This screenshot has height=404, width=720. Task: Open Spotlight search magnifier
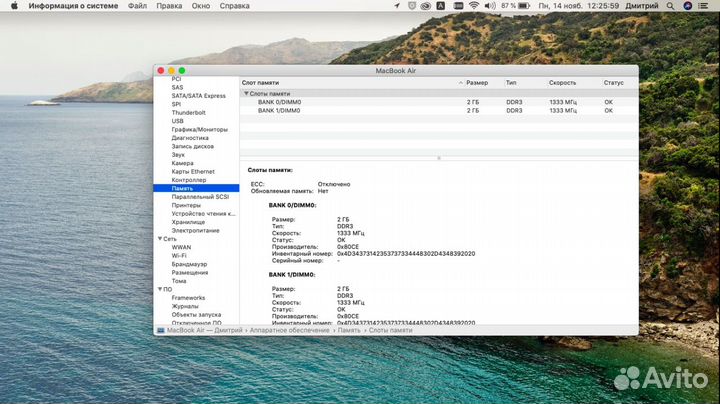point(670,6)
